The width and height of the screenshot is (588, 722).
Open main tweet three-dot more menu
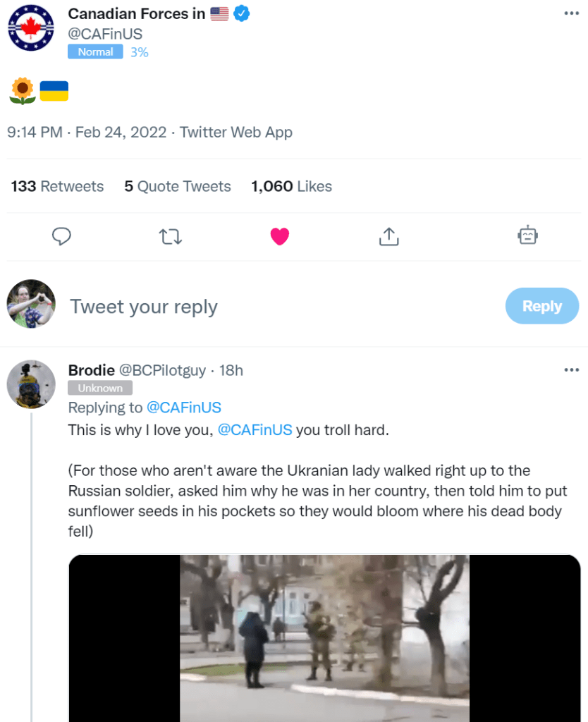[x=572, y=13]
